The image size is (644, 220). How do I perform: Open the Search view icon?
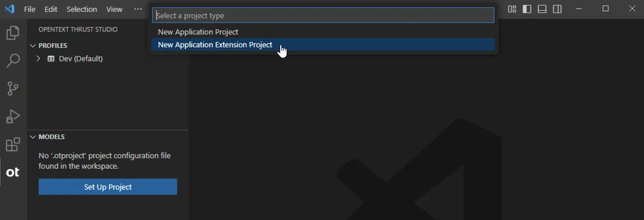(13, 60)
